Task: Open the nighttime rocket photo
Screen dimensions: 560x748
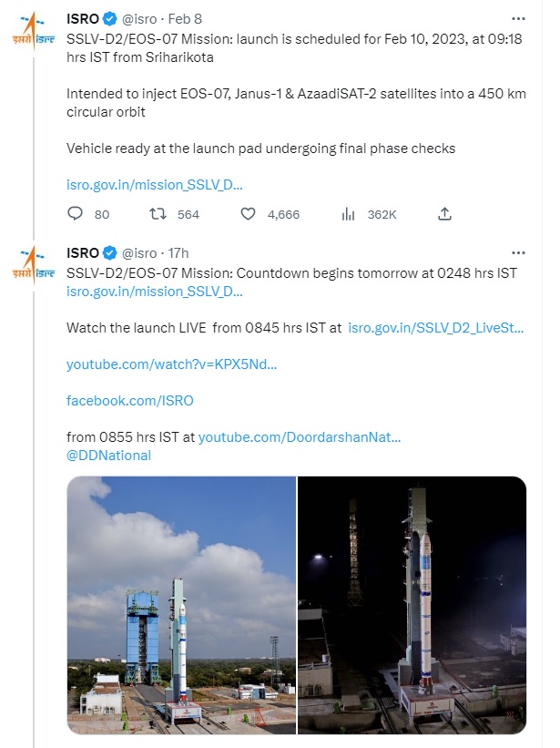Action: point(412,605)
